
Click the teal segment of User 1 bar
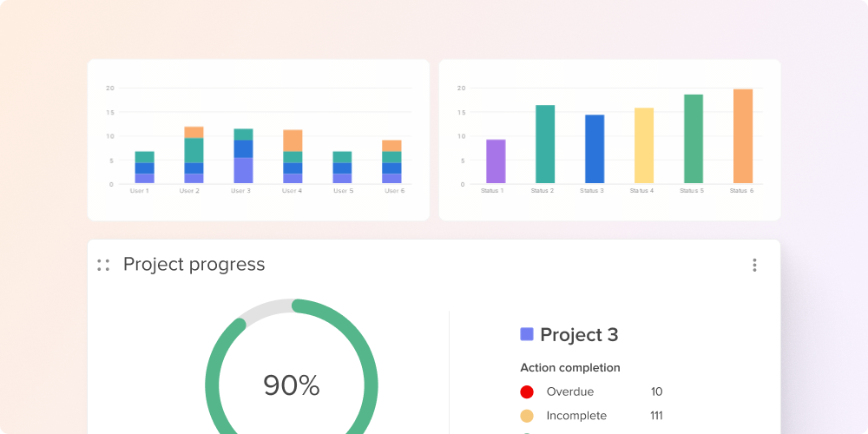144,157
